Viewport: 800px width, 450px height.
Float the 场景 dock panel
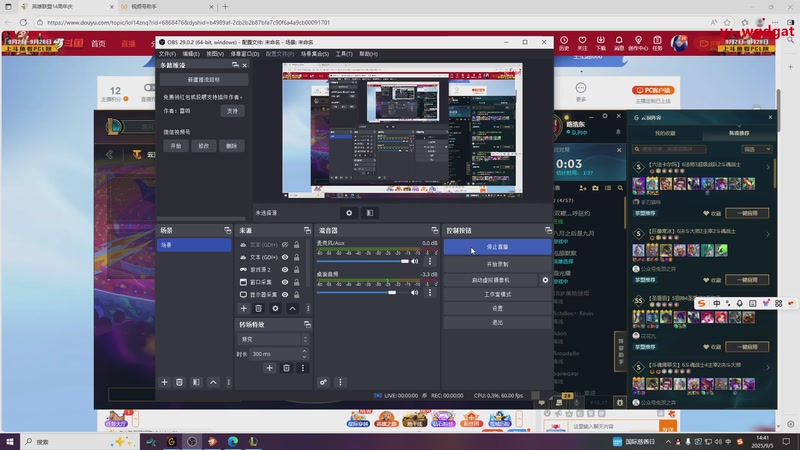coord(228,231)
